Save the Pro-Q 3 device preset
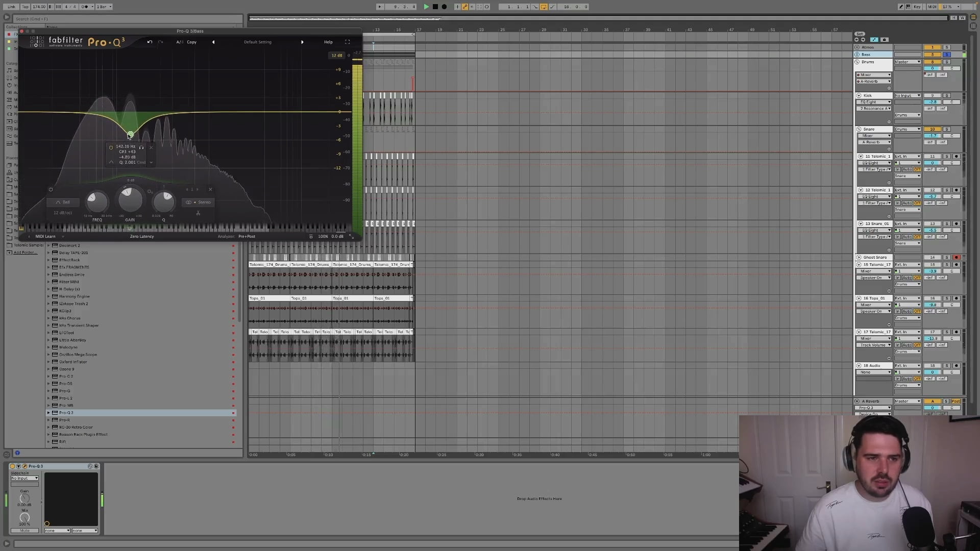 coord(96,466)
